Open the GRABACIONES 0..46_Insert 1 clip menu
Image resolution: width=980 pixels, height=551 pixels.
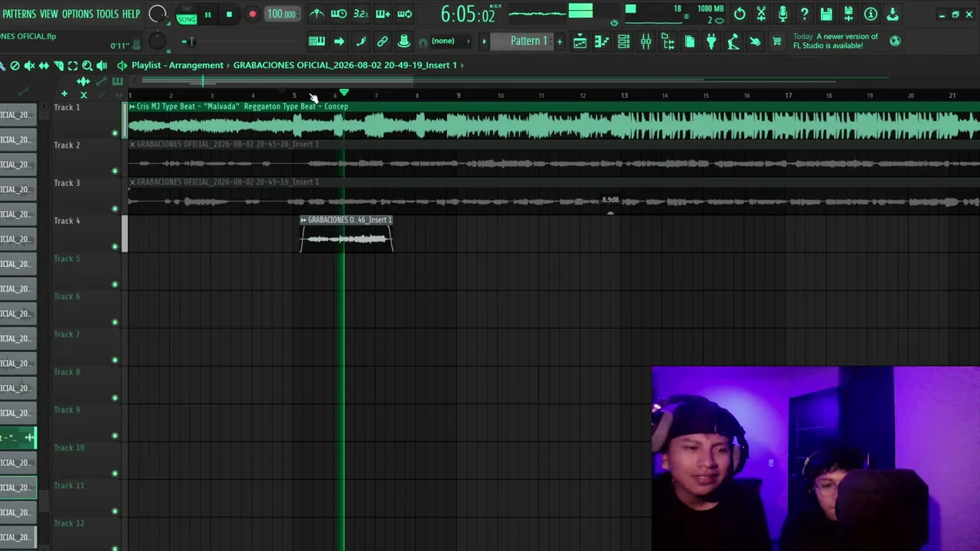(x=303, y=220)
